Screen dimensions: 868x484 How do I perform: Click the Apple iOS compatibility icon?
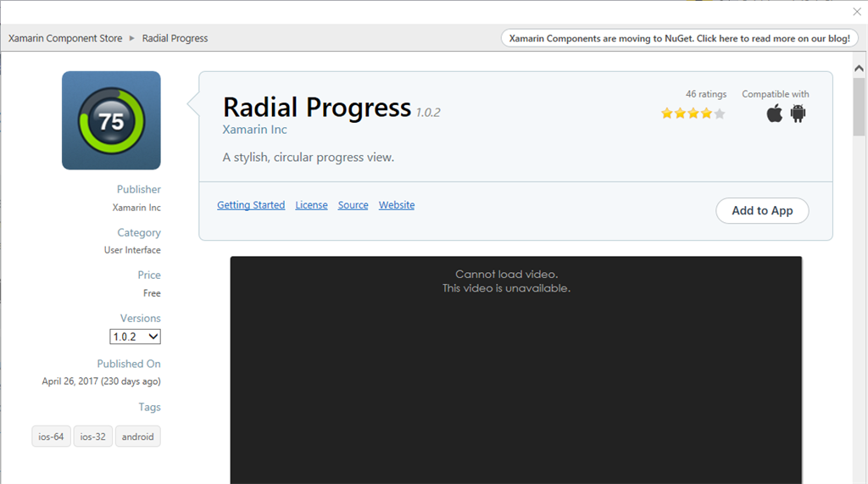(x=775, y=113)
